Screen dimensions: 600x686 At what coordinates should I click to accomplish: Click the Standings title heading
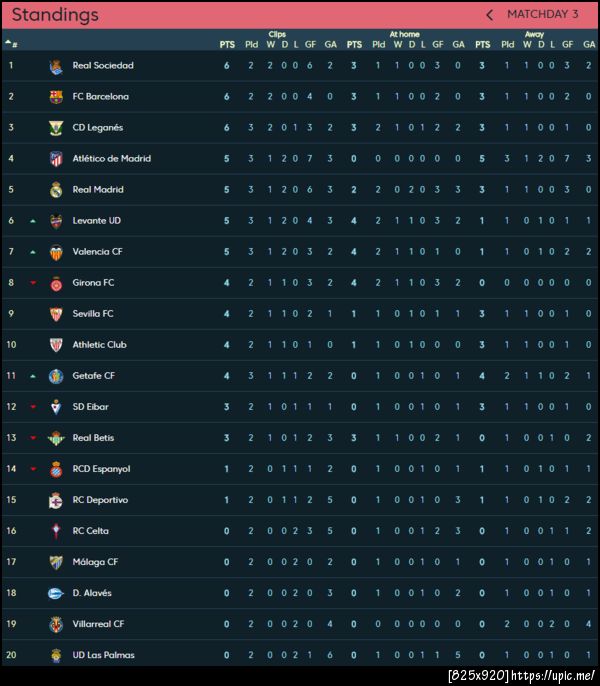[x=55, y=15]
